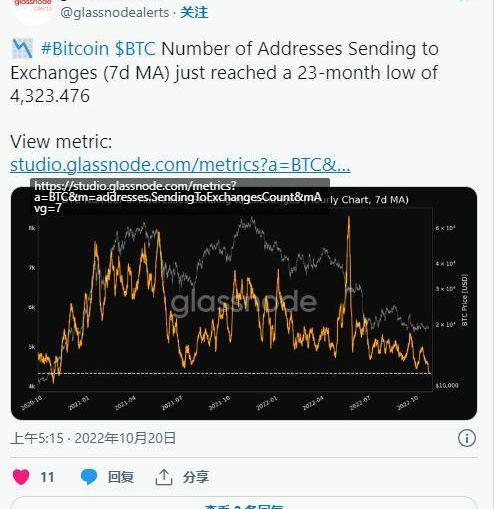Click the view replies button at bottom
This screenshot has width=494, height=509.
(x=244, y=503)
